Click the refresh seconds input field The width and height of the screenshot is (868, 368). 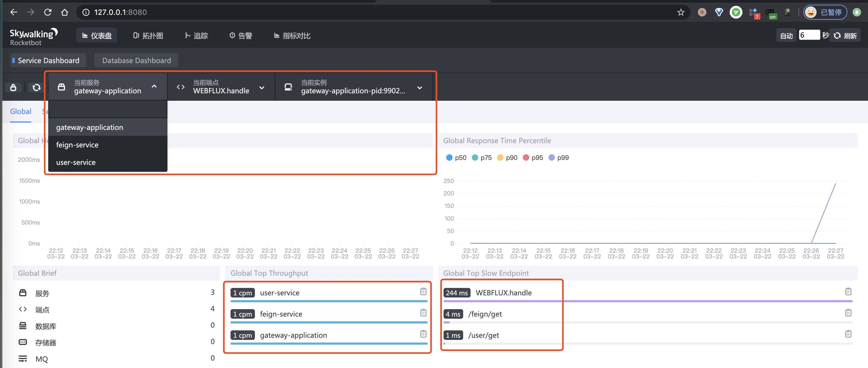coord(809,35)
